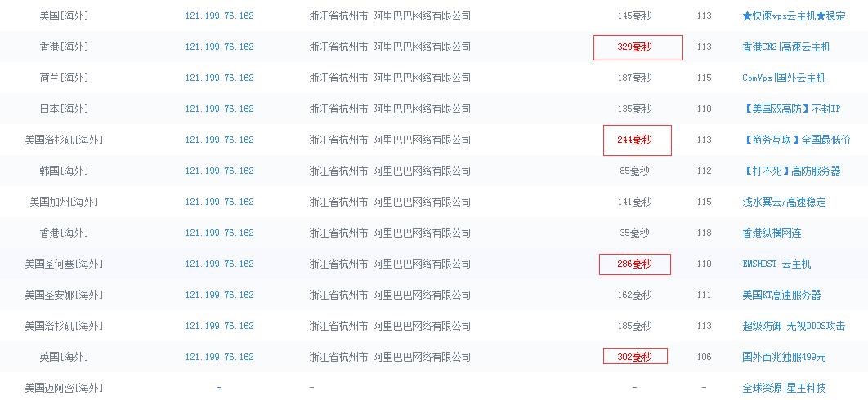
Task: Click the 超级防御 无视DDOS攻击 link
Action: tap(793, 326)
